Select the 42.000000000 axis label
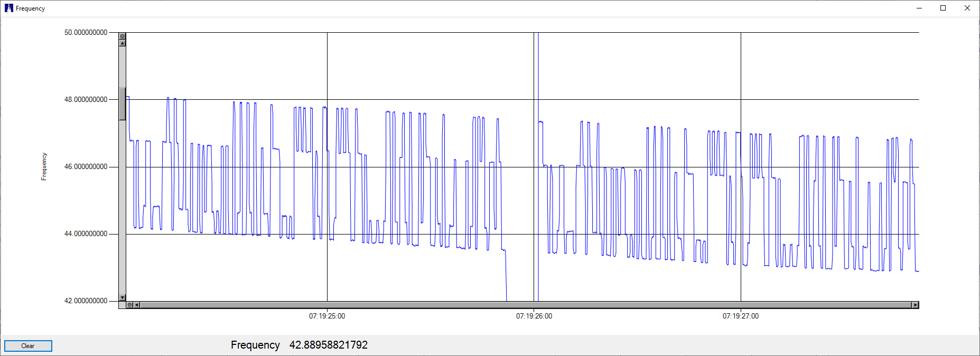The image size is (980, 356). click(x=86, y=301)
